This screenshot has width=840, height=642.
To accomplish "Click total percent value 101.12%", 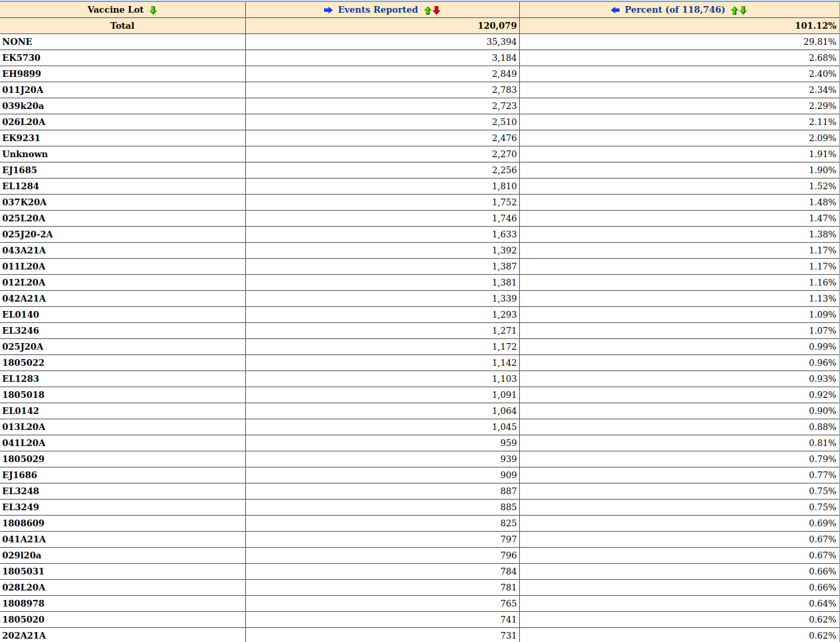I will click(816, 25).
